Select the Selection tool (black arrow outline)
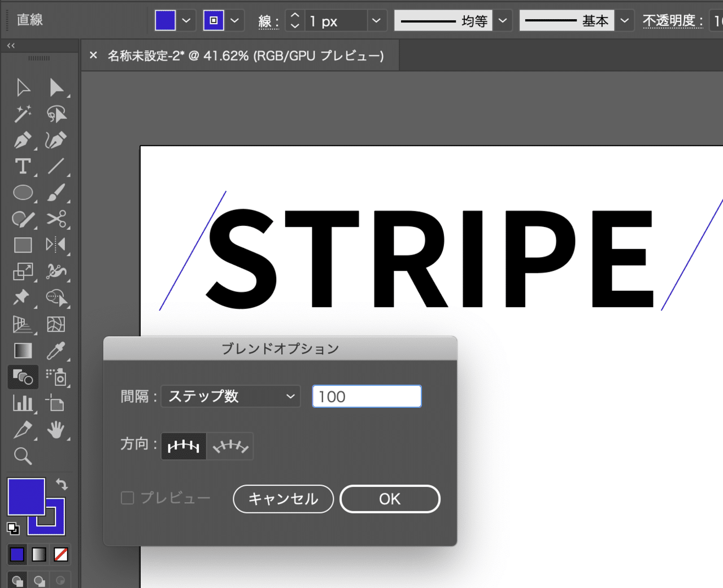Image resolution: width=723 pixels, height=588 pixels. click(23, 88)
